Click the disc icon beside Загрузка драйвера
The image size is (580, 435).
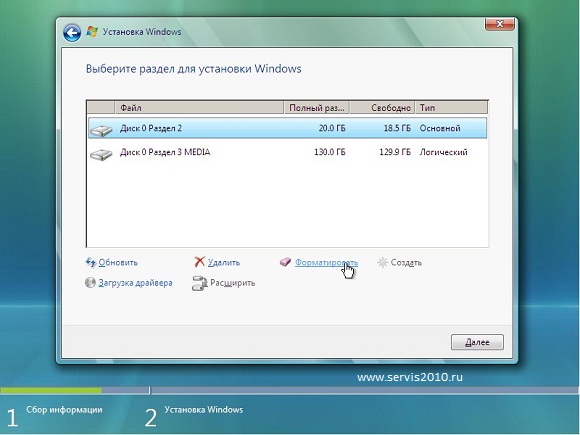tap(90, 283)
